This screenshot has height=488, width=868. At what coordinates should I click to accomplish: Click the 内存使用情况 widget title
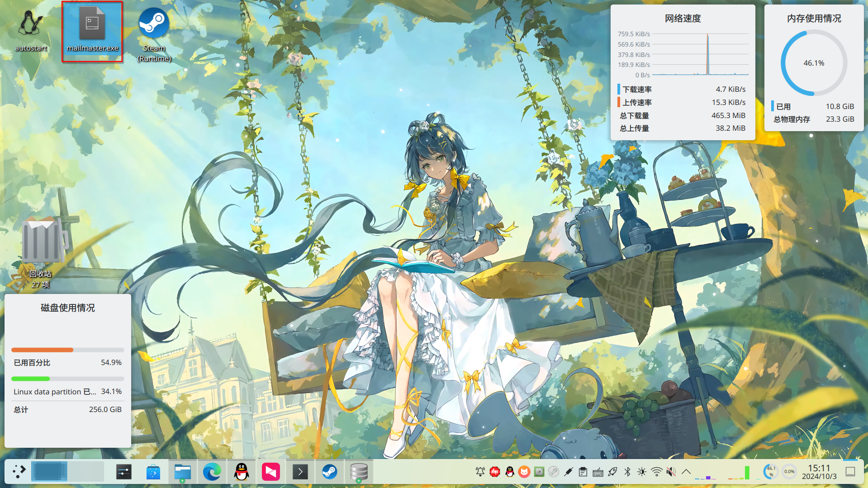click(x=814, y=18)
